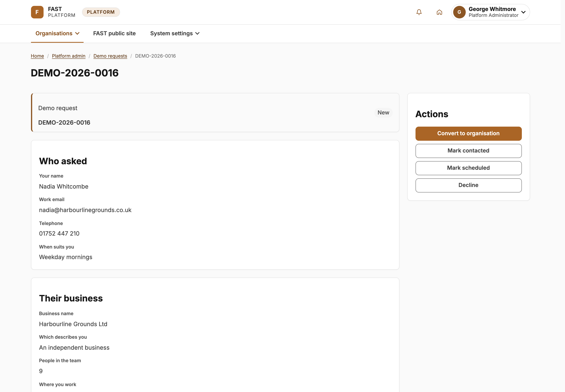565x392 pixels.
Task: Click the PLATFORM badge
Action: coord(101,12)
